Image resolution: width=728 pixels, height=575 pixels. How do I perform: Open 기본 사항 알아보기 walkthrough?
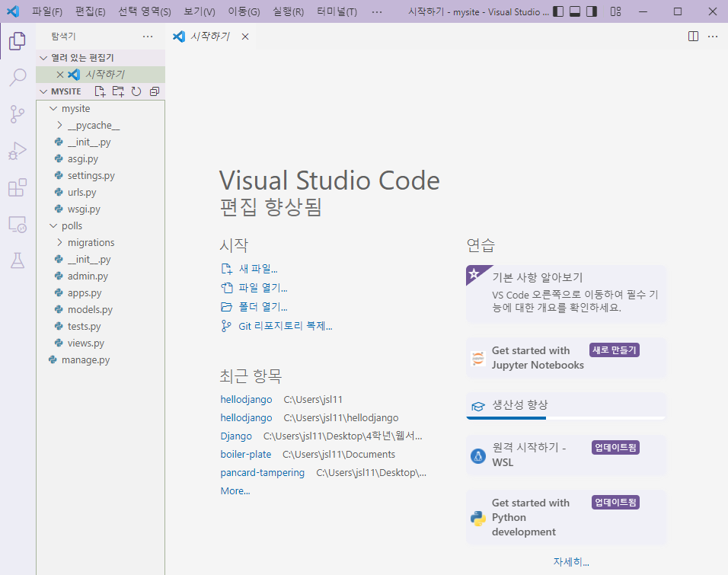pos(566,293)
